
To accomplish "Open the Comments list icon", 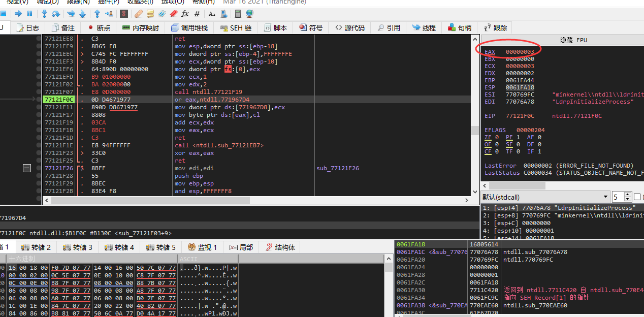I will tap(150, 14).
